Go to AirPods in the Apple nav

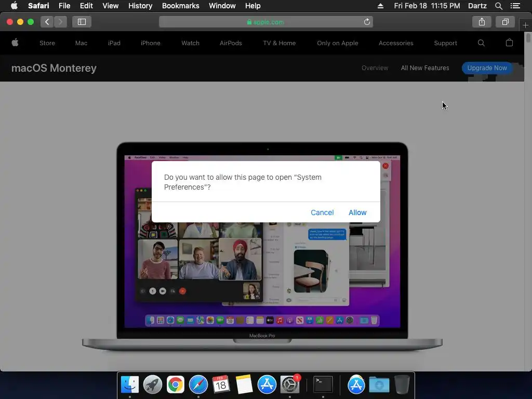point(231,43)
